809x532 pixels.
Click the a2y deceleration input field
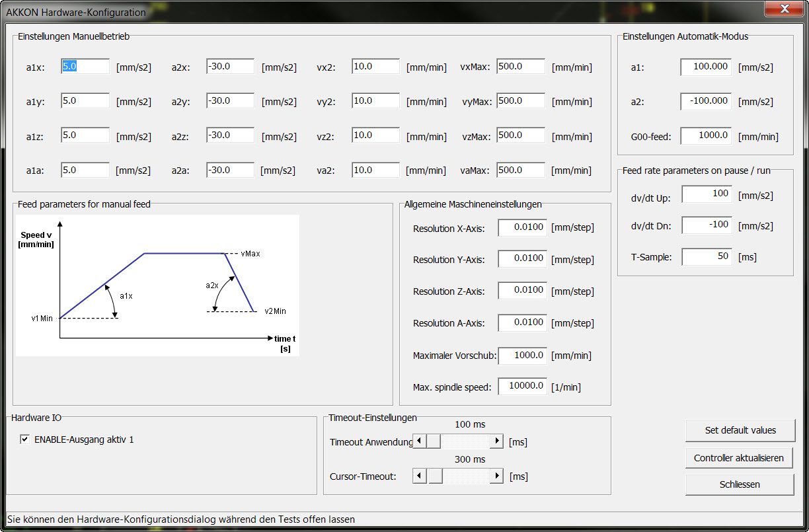pyautogui.click(x=230, y=101)
